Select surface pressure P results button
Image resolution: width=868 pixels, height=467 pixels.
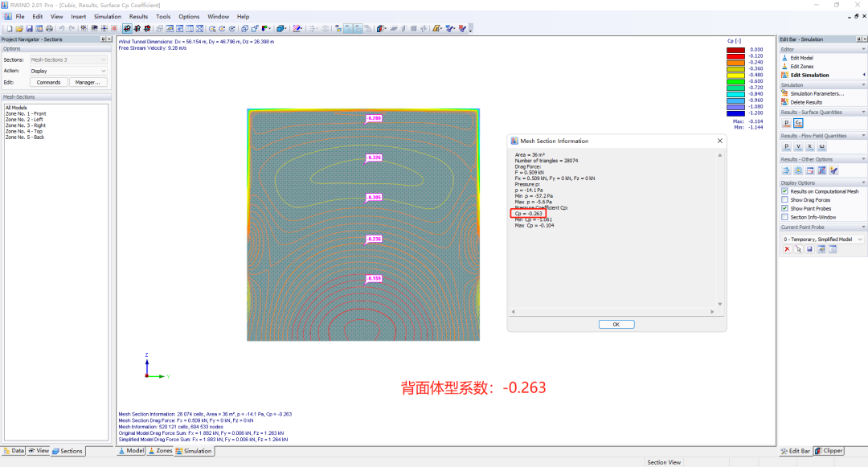787,123
